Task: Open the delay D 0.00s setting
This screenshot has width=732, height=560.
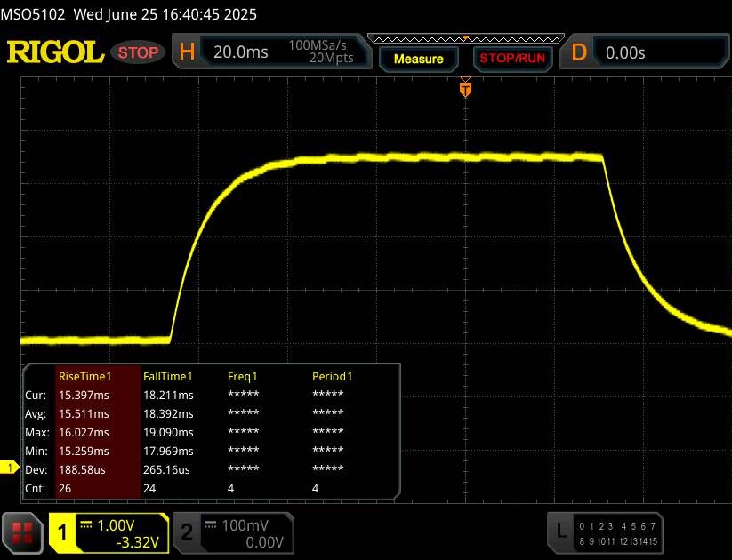Action: 644,52
